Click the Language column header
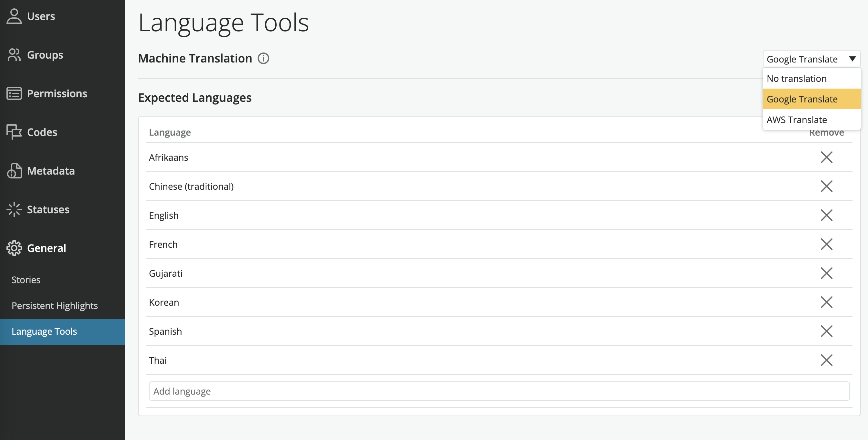Image resolution: width=868 pixels, height=440 pixels. [170, 132]
